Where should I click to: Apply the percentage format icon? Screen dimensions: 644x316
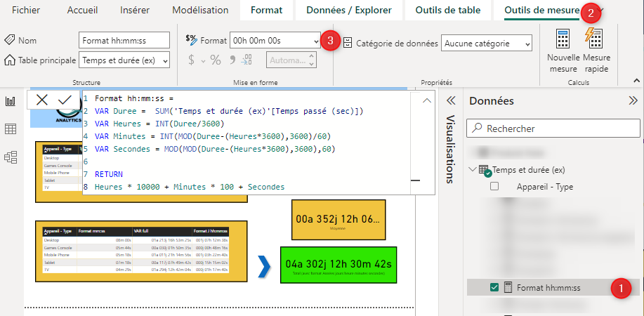[216, 60]
